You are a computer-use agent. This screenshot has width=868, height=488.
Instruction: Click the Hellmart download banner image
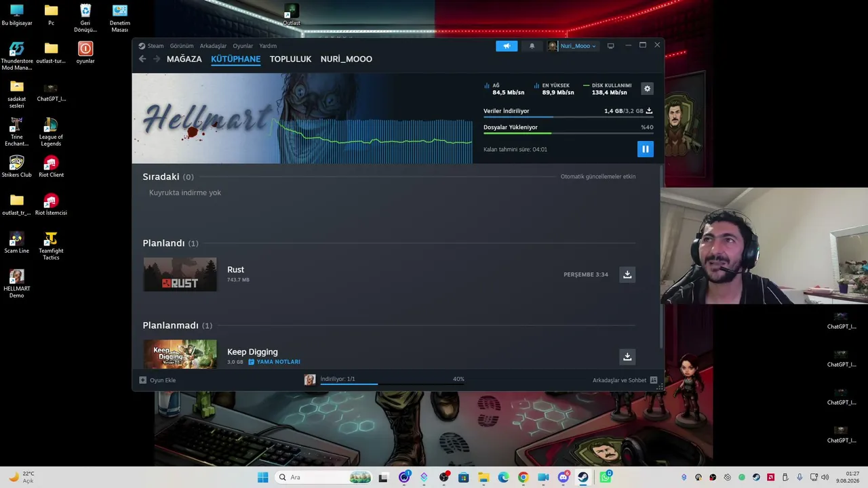coord(302,118)
